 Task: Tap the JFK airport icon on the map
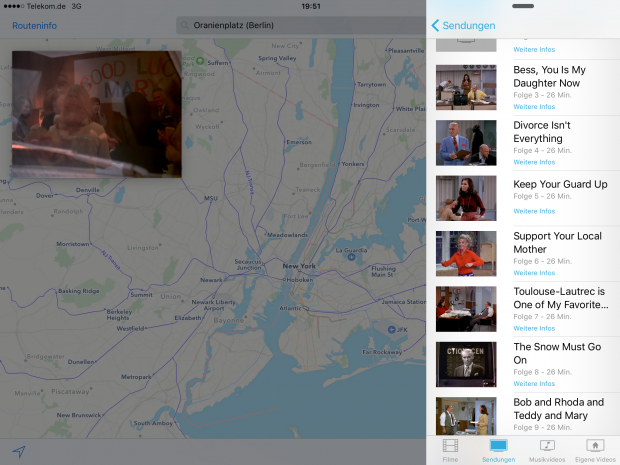pyautogui.click(x=391, y=329)
